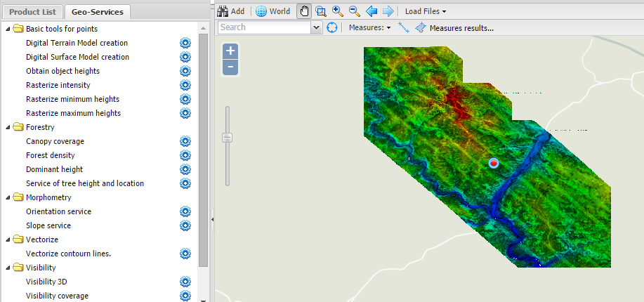Image resolution: width=644 pixels, height=302 pixels.
Task: Click in the Search input field
Action: tap(265, 27)
